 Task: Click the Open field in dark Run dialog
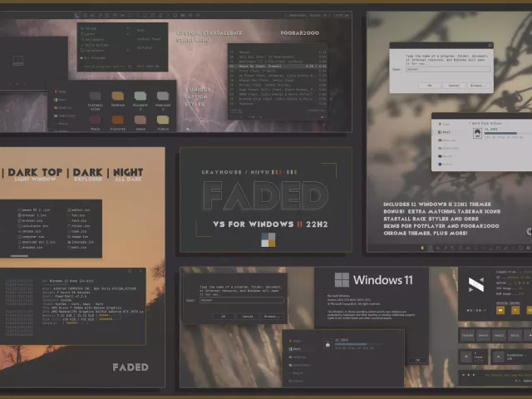(242, 300)
